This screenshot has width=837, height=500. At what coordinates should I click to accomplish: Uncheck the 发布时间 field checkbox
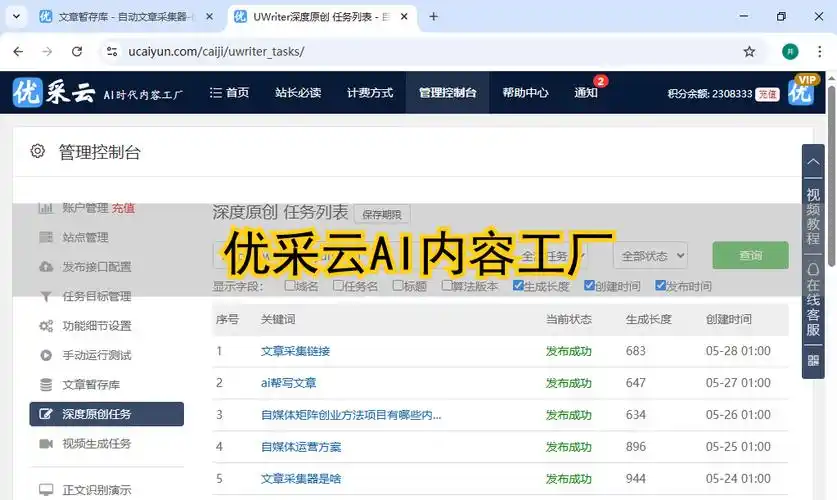click(x=660, y=285)
